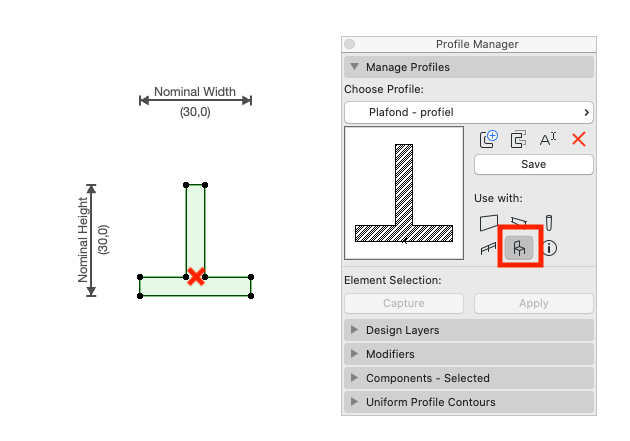Delete profile with the red X icon

click(579, 139)
